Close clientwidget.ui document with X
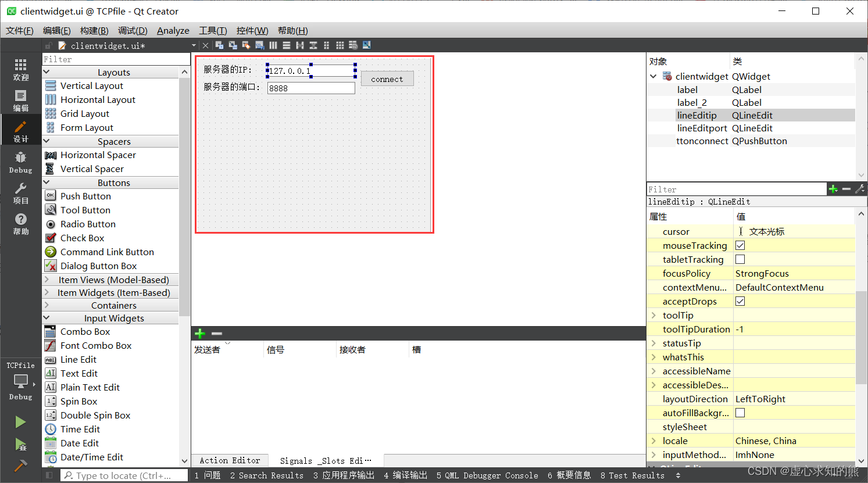The image size is (868, 483). tap(205, 45)
